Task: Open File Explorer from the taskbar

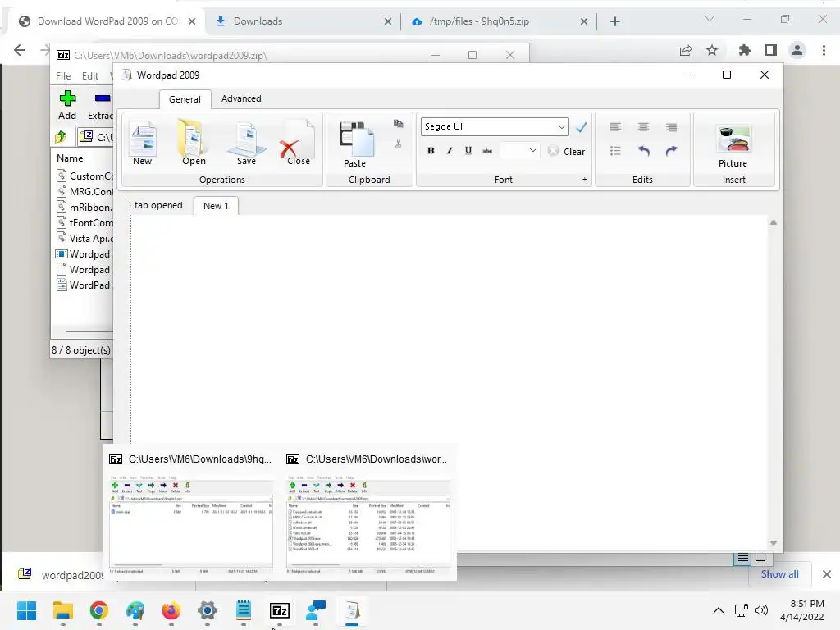Action: pos(62,610)
